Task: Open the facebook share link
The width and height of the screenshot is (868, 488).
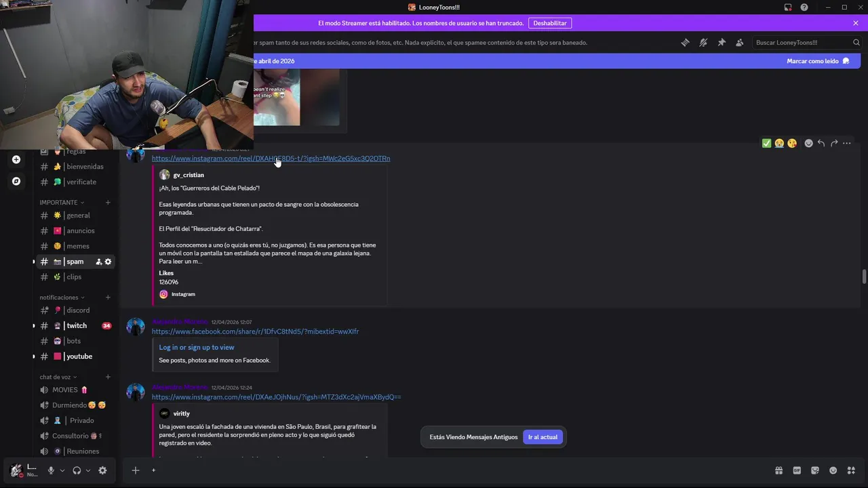Action: [x=255, y=331]
